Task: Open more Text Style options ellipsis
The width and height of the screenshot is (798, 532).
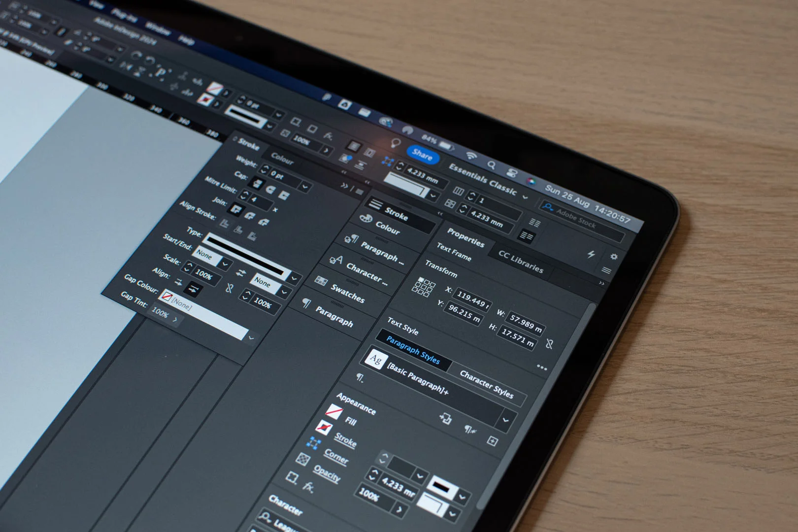Action: [x=542, y=367]
